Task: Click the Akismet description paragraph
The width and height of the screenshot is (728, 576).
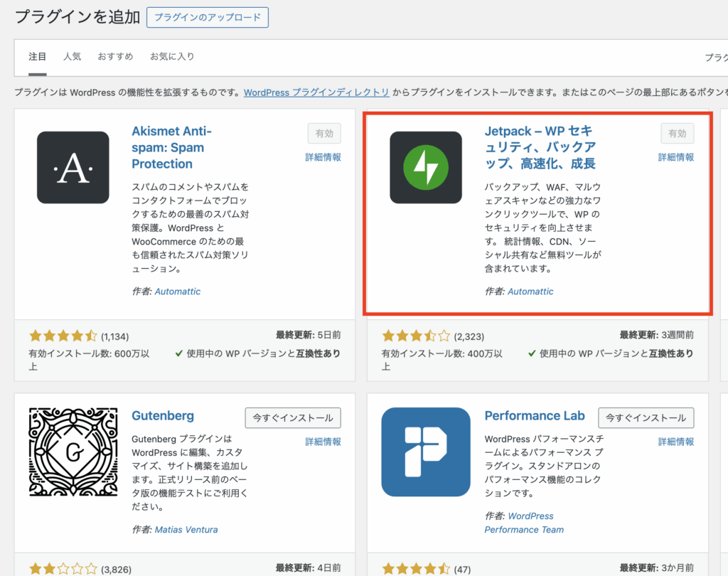Action: (191, 228)
